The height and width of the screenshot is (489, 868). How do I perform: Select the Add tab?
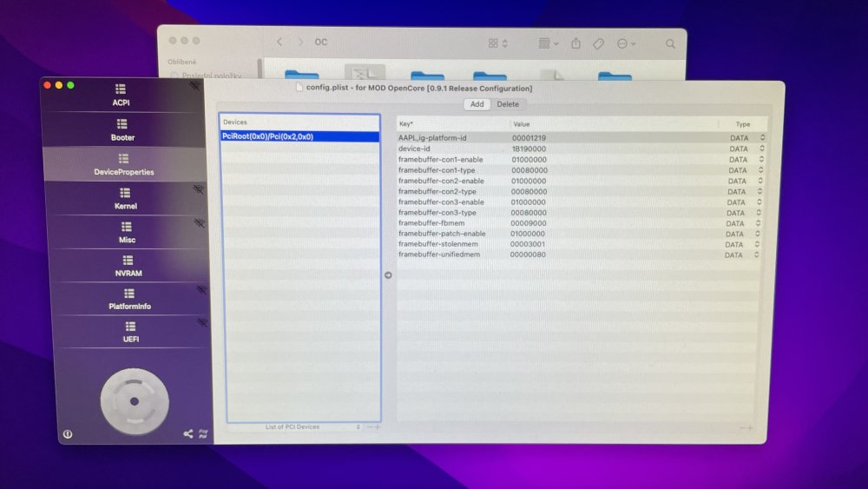(477, 104)
